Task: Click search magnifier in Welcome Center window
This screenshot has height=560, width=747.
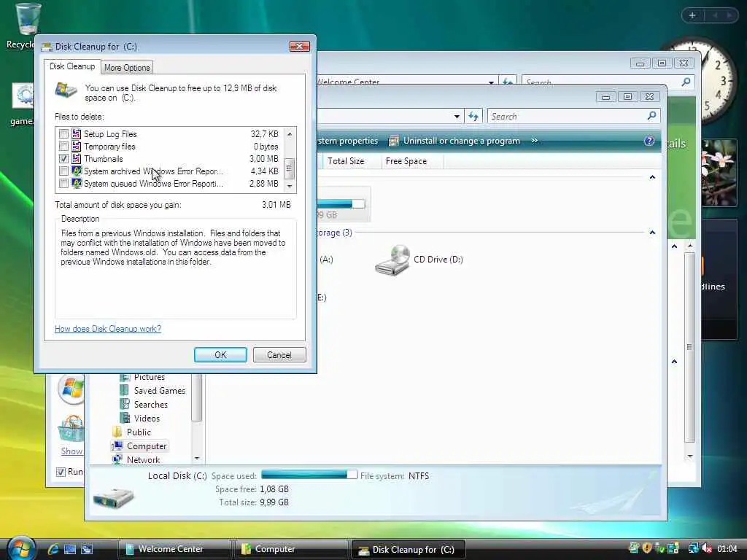Action: click(x=686, y=82)
